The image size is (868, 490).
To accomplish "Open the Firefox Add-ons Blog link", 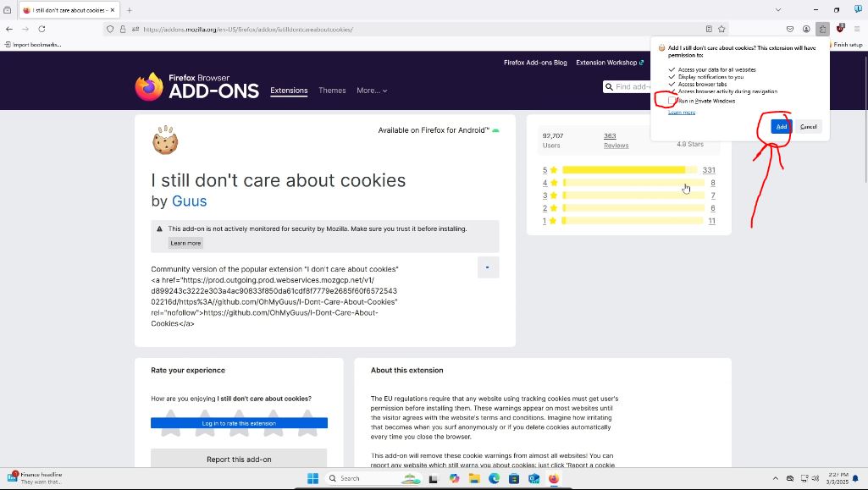I will pyautogui.click(x=535, y=63).
